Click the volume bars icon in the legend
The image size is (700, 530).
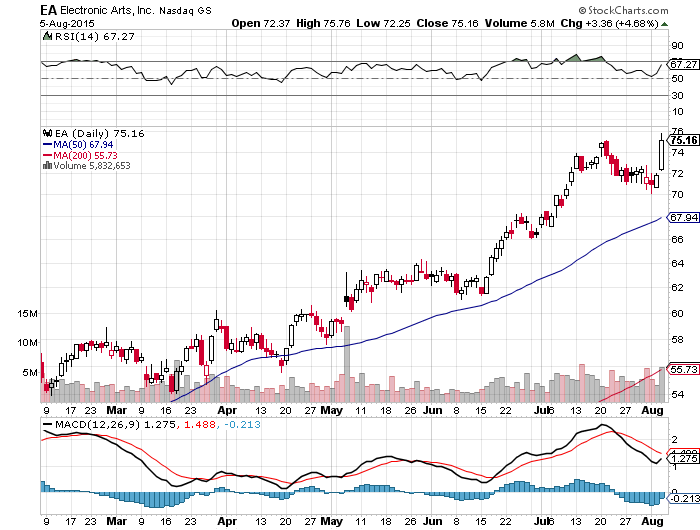[x=47, y=166]
